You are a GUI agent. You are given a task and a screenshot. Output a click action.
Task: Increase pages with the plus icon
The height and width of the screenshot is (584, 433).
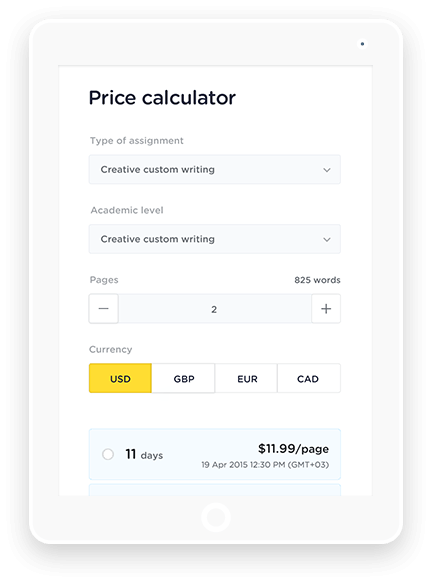pyautogui.click(x=326, y=308)
